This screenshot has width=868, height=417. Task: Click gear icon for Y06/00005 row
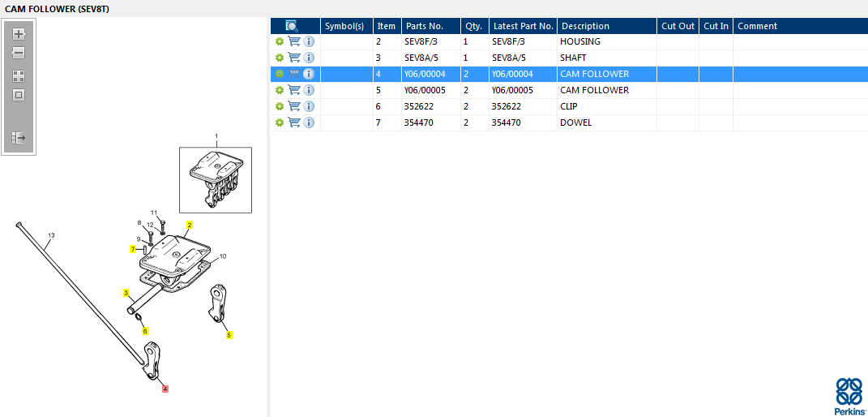(280, 90)
